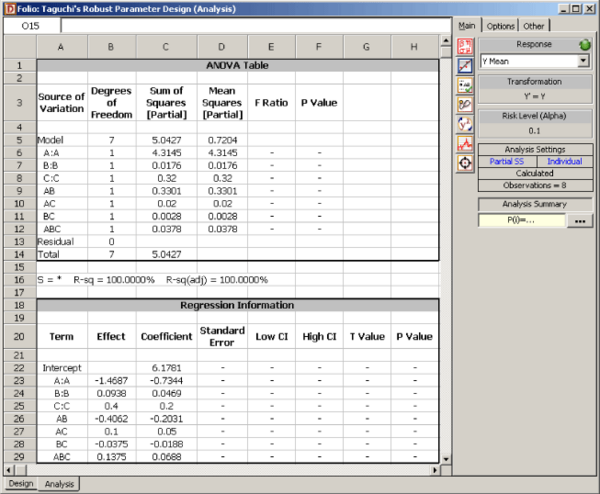
Task: Open the plot icon with the diagonal line
Action: click(x=465, y=66)
